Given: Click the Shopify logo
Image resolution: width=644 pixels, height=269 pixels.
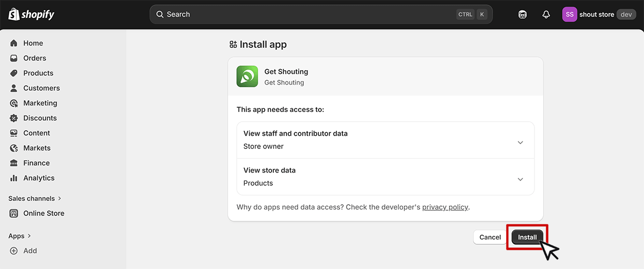Looking at the screenshot, I should 31,14.
